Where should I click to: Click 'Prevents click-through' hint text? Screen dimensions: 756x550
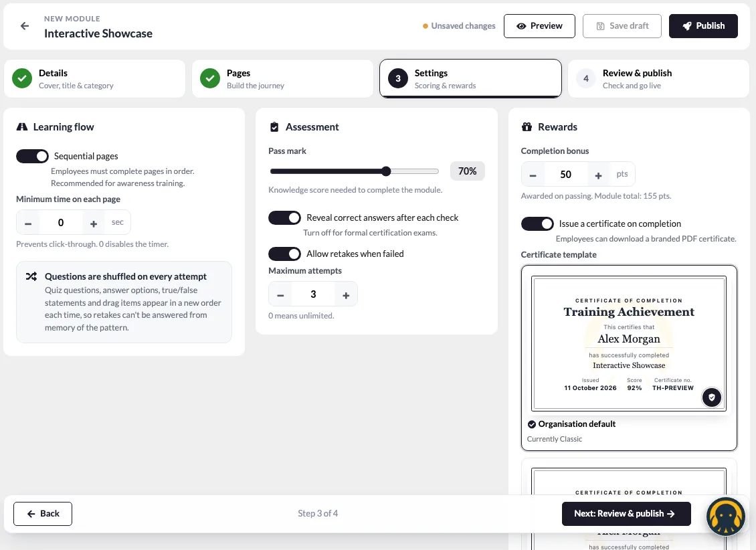click(92, 244)
